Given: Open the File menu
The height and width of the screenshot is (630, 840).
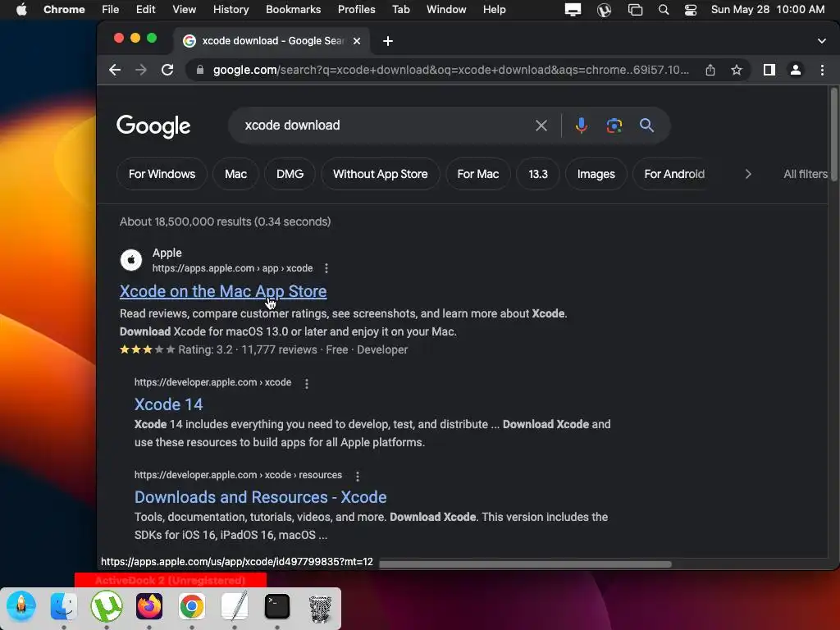Looking at the screenshot, I should (111, 10).
